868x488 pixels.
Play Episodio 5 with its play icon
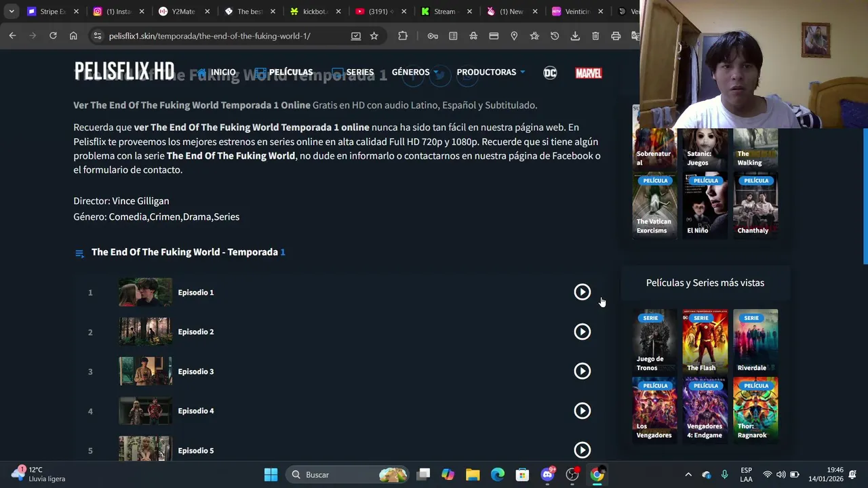coord(582,450)
